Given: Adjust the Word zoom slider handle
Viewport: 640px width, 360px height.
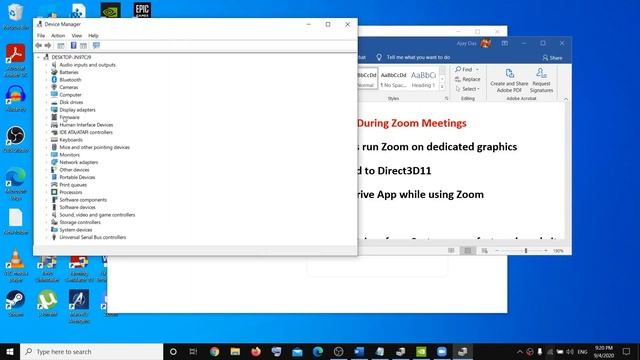Looking at the screenshot, I should coord(526,251).
